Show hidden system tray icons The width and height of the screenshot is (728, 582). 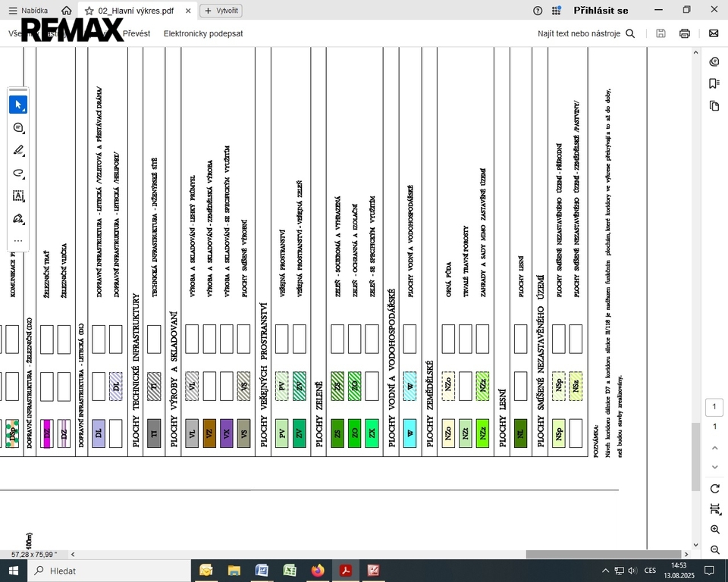[x=605, y=571]
